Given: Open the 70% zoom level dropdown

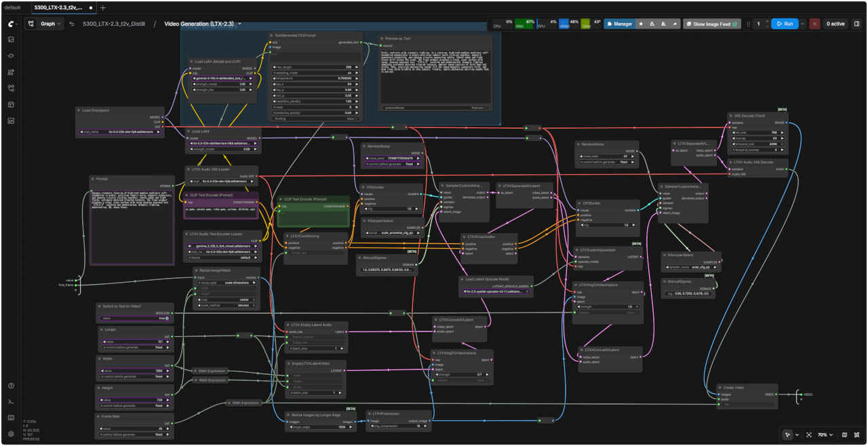Looking at the screenshot, I should (825, 434).
